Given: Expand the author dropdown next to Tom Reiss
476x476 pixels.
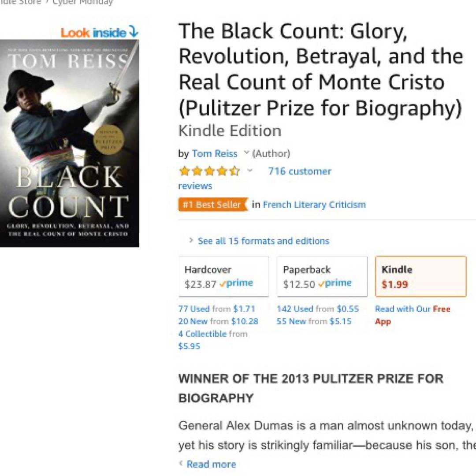Looking at the screenshot, I should (246, 153).
